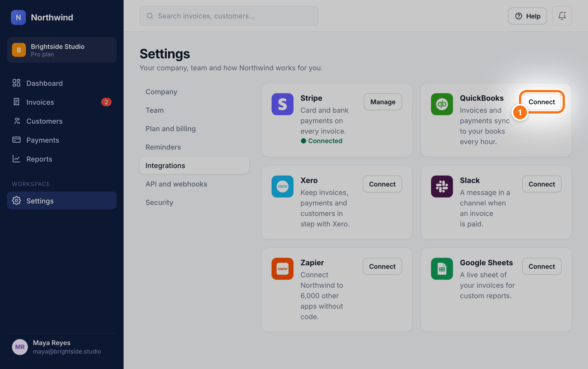Click the Northwind logo icon
The image size is (588, 369).
point(18,17)
